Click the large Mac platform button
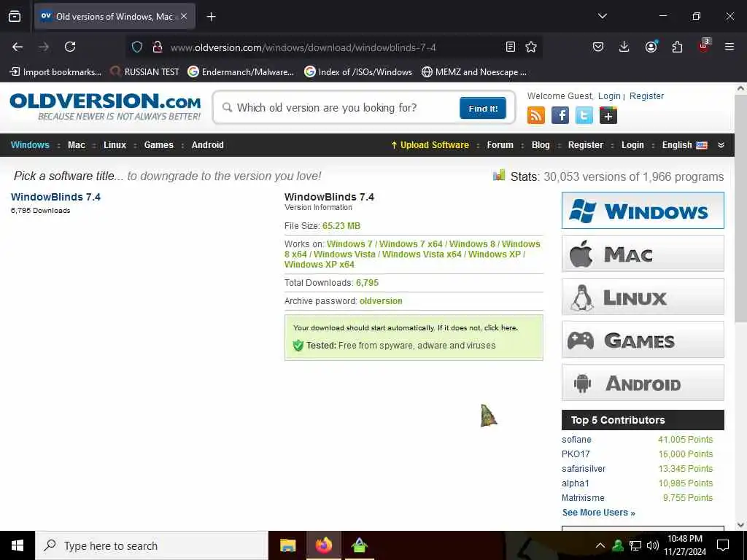 tap(643, 253)
